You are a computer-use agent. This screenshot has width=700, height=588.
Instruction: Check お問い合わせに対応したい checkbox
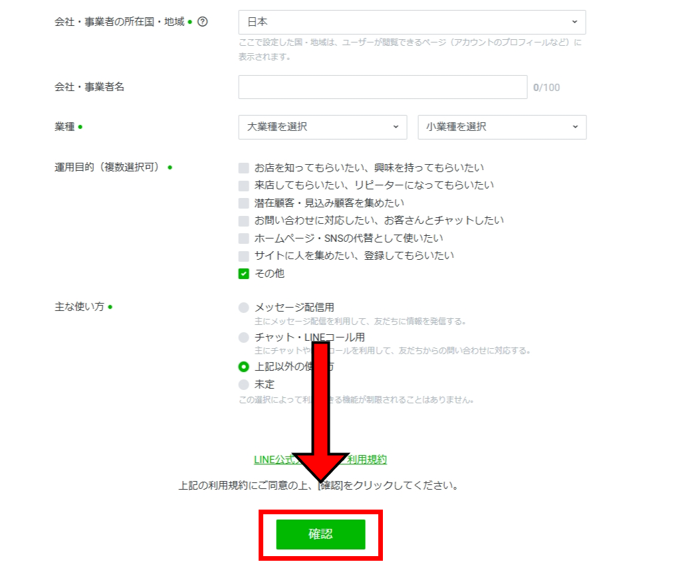244,221
